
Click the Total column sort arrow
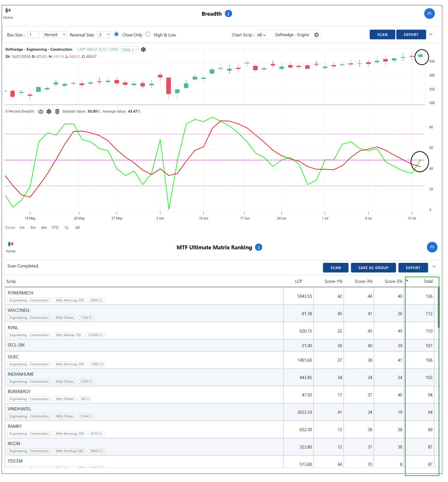(x=407, y=280)
